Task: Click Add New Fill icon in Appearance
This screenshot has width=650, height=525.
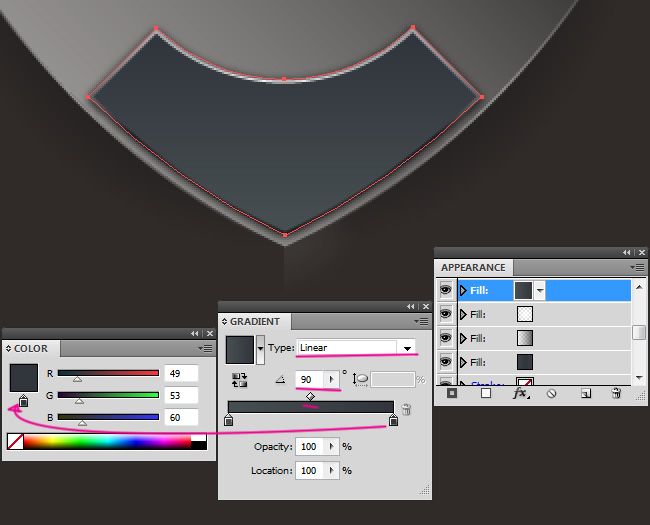Action: [x=486, y=394]
